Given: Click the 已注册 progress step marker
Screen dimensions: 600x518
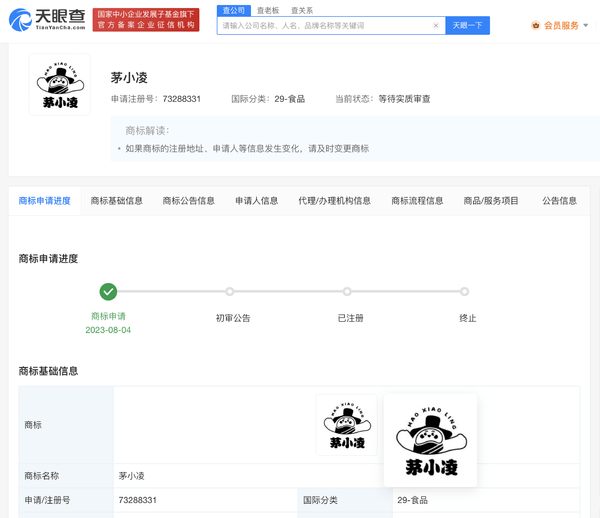Looking at the screenshot, I should coord(347,292).
